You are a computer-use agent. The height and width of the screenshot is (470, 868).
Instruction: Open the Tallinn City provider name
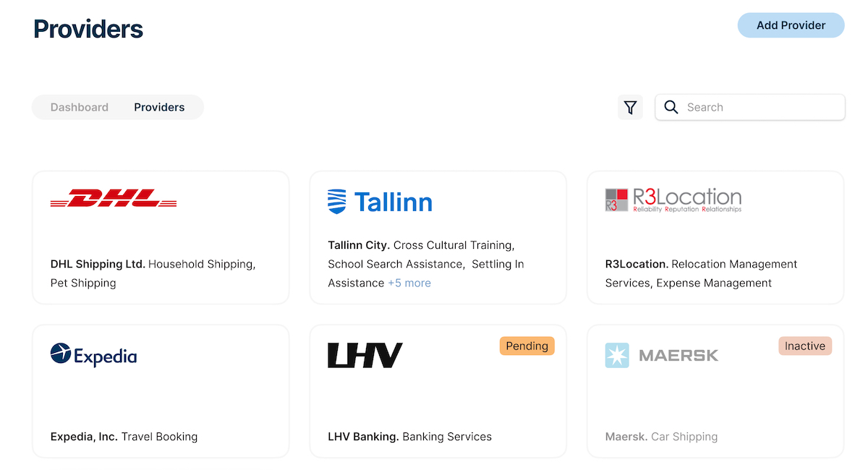click(359, 245)
